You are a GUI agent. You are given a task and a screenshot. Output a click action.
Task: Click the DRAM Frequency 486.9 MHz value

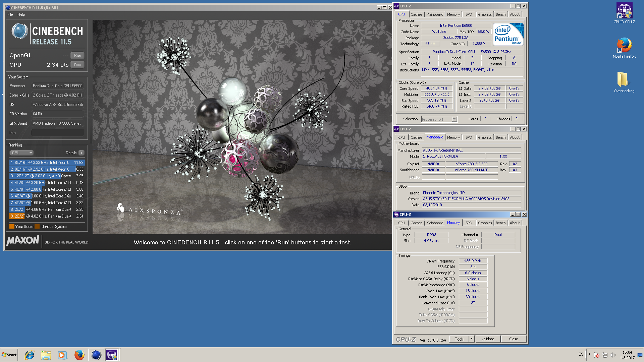point(473,261)
